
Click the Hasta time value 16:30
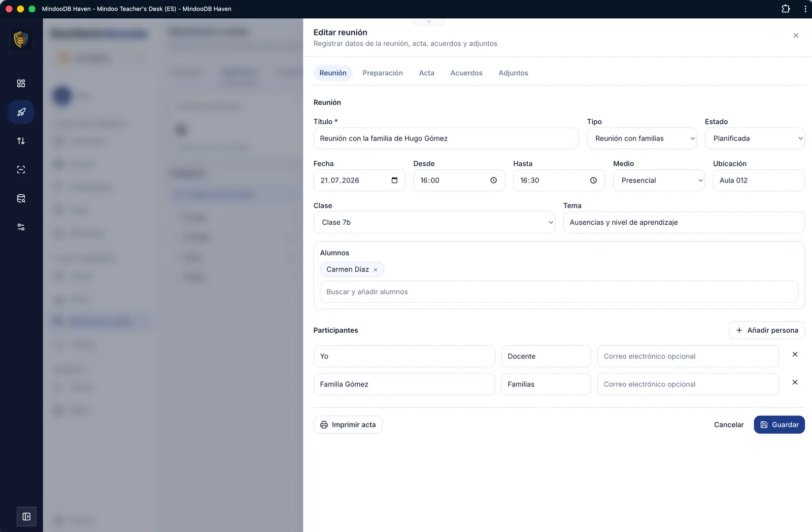pos(529,181)
